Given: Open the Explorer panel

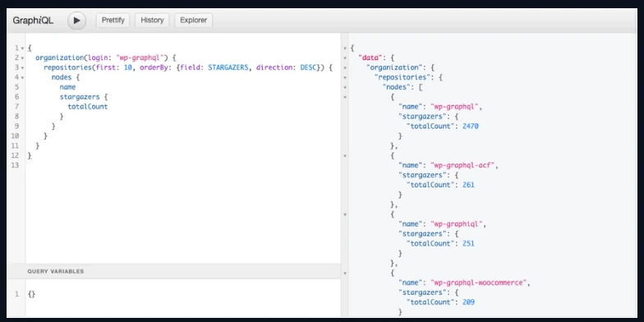Looking at the screenshot, I should pyautogui.click(x=194, y=20).
